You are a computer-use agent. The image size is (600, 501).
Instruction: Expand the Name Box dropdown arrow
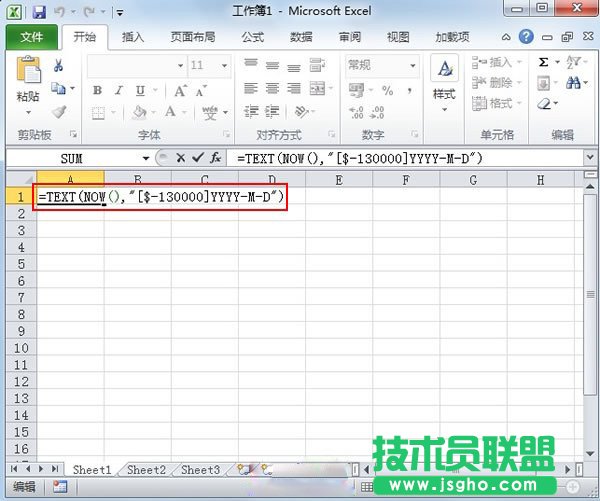coord(146,158)
